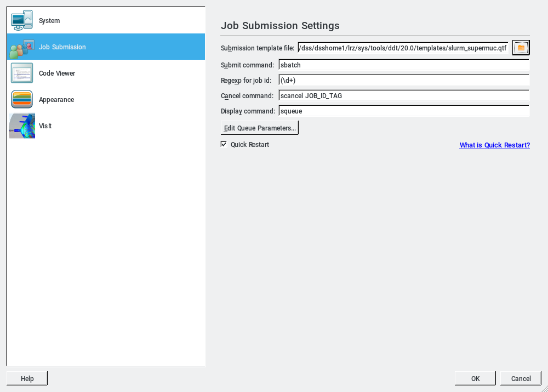The image size is (548, 392).
Task: Open Edit Queue Parameters dialog
Action: [260, 128]
